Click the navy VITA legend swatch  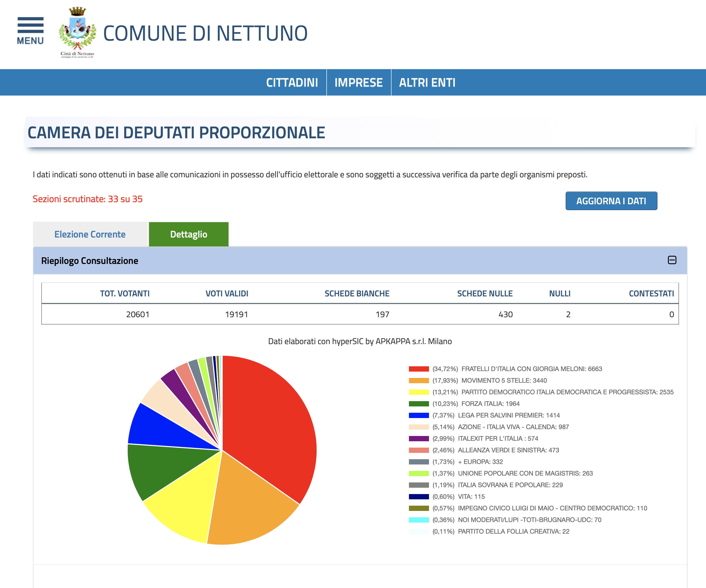(x=418, y=496)
